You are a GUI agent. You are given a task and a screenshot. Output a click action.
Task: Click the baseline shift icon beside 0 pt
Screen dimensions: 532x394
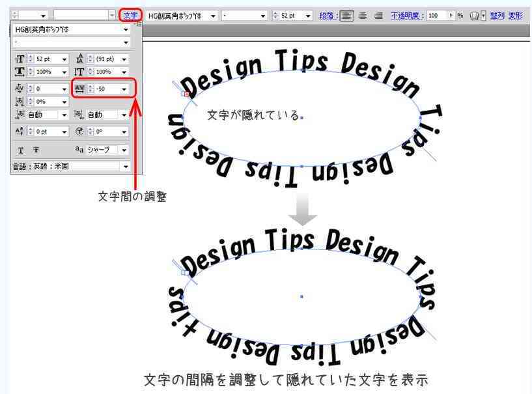point(20,132)
